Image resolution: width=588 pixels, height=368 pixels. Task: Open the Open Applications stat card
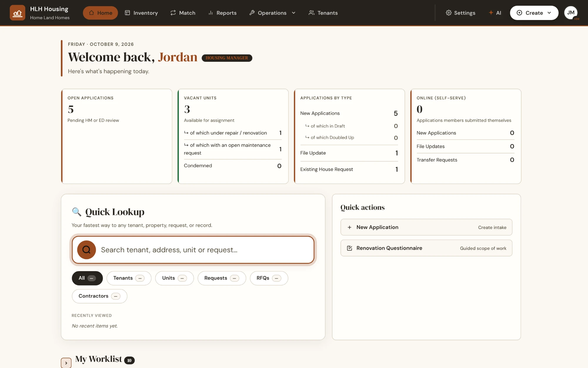click(x=117, y=136)
